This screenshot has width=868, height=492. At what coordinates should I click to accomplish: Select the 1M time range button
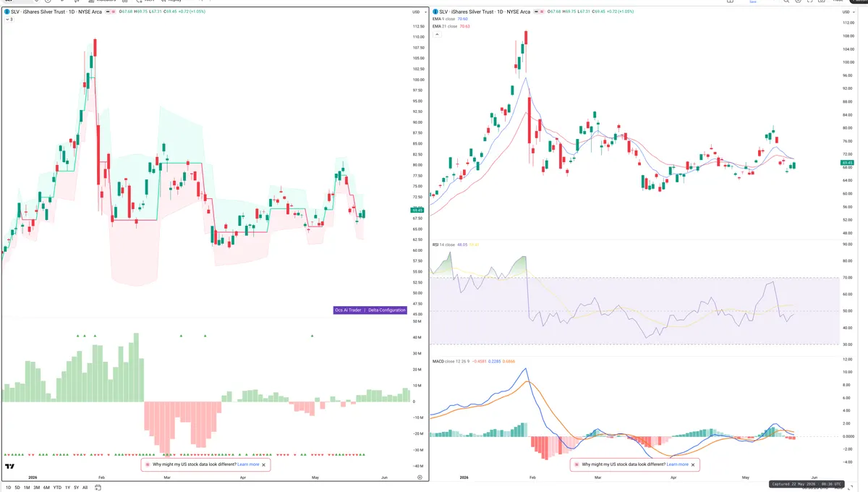coord(27,488)
